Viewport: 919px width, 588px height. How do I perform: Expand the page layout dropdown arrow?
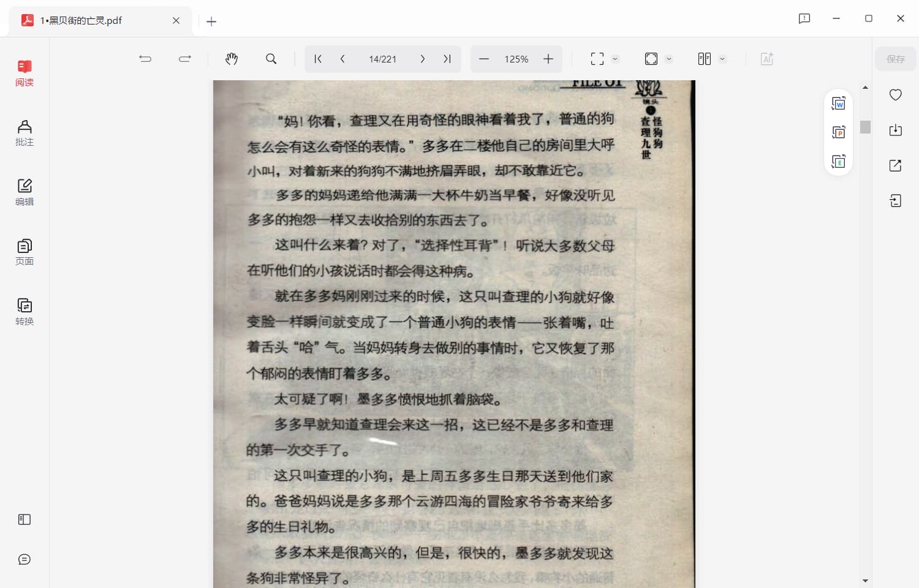pyautogui.click(x=722, y=59)
